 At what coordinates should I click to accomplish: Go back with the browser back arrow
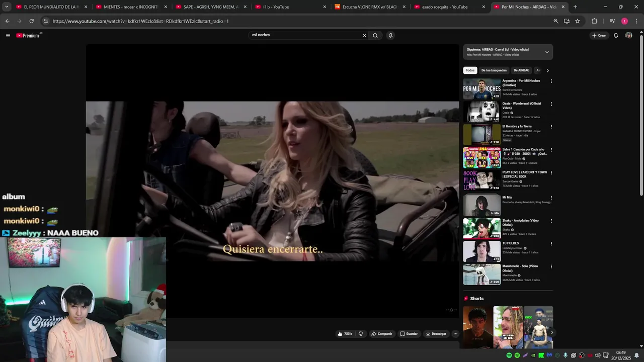click(x=7, y=21)
